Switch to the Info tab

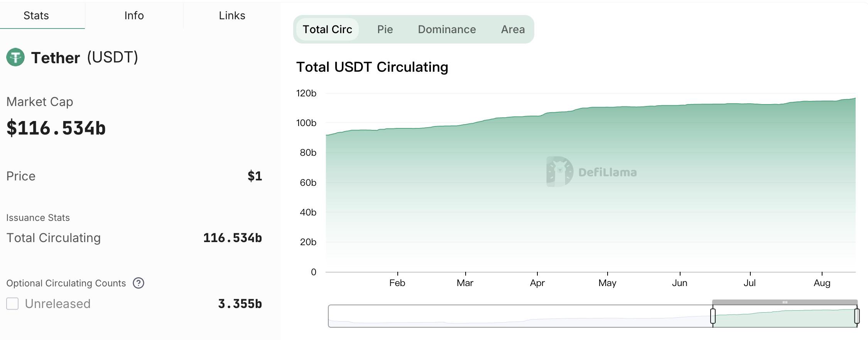(134, 15)
